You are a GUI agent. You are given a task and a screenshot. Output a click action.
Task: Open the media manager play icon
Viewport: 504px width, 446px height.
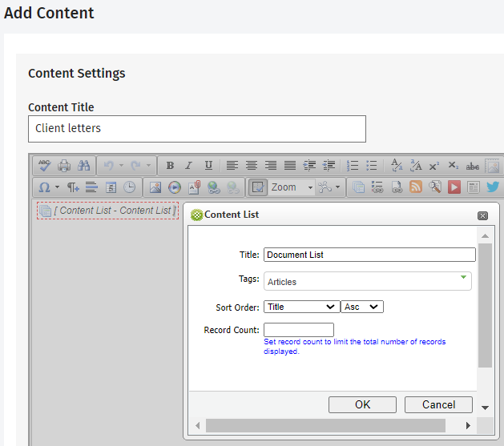pos(175,187)
